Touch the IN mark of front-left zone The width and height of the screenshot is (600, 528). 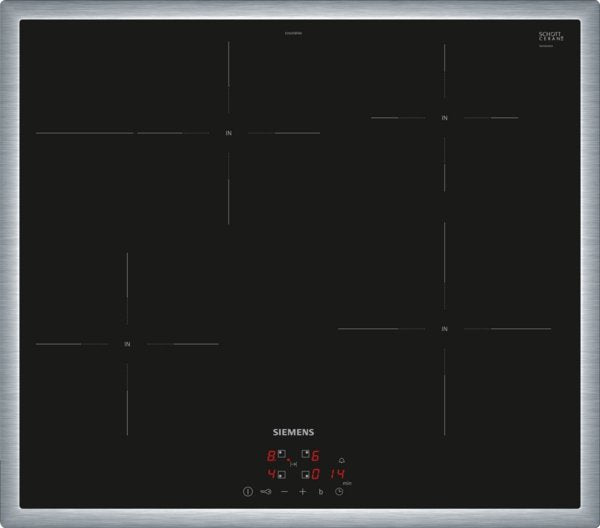click(127, 344)
